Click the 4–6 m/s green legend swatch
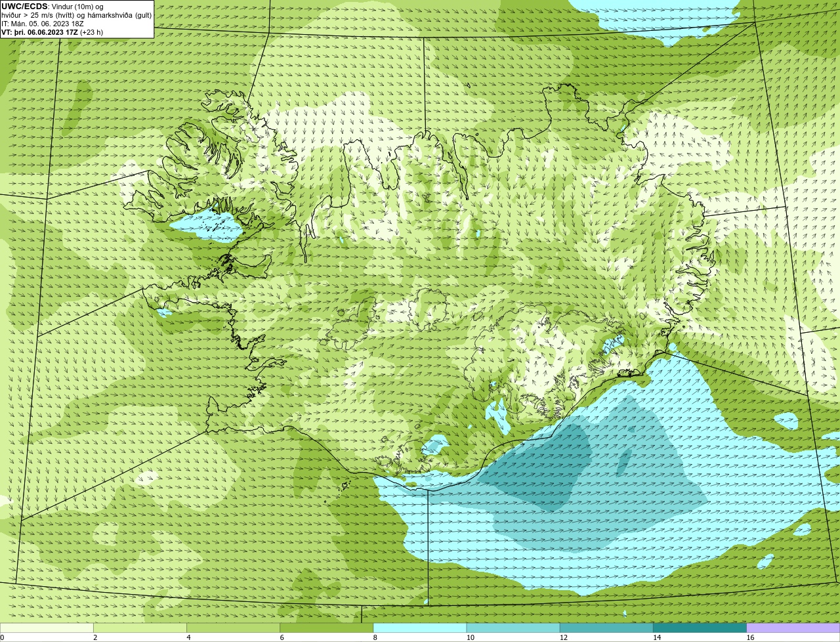The width and height of the screenshot is (840, 642). click(x=234, y=628)
